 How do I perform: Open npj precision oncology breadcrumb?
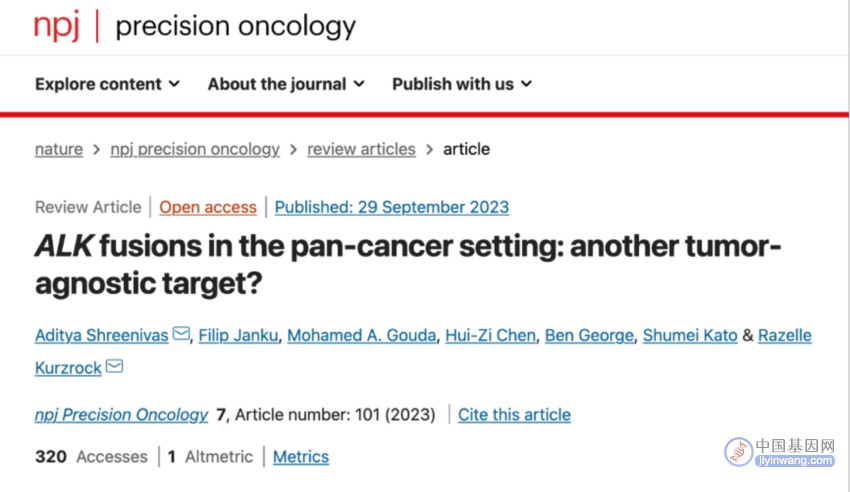tap(195, 149)
